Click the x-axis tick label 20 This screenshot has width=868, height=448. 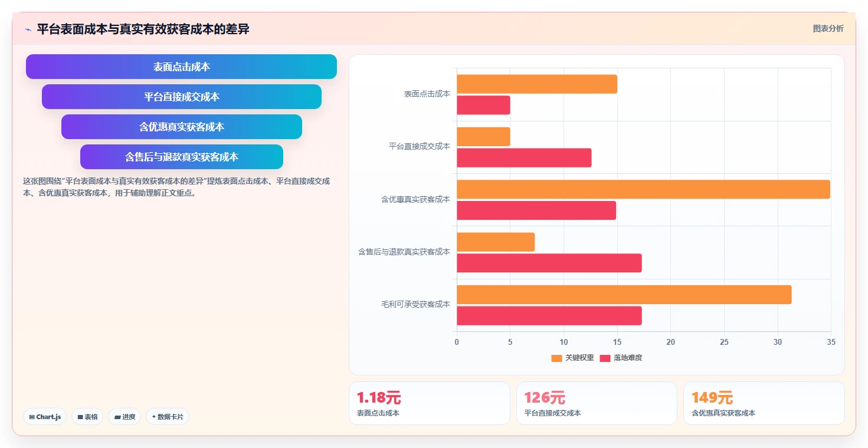[x=670, y=342]
